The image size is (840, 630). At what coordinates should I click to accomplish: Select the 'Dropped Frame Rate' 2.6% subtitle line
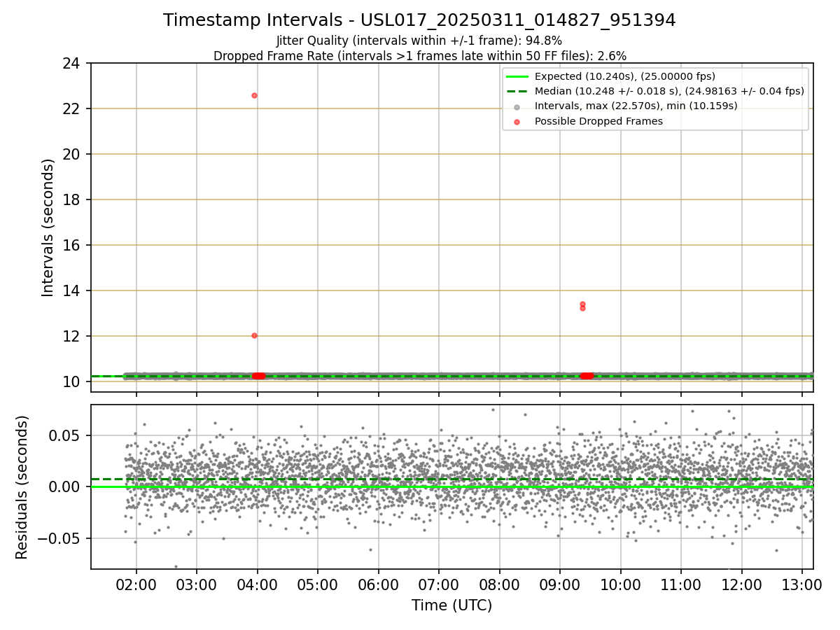[x=419, y=55]
